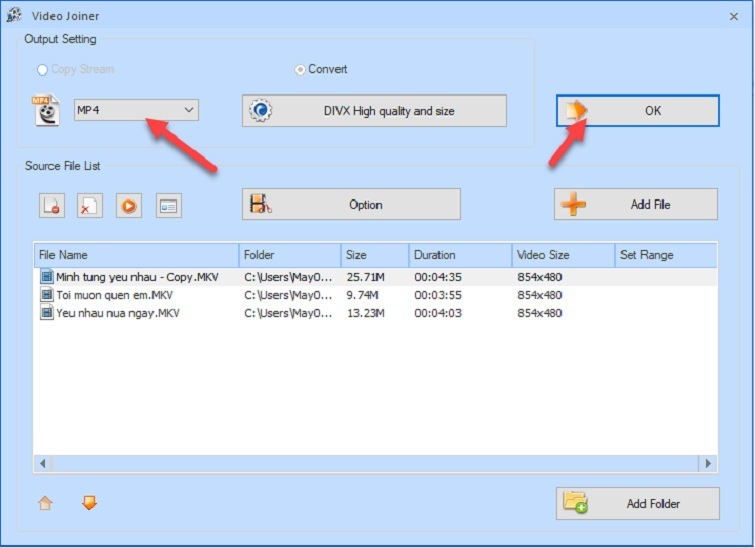Open the Option button
This screenshot has width=755, height=548.
(x=351, y=204)
